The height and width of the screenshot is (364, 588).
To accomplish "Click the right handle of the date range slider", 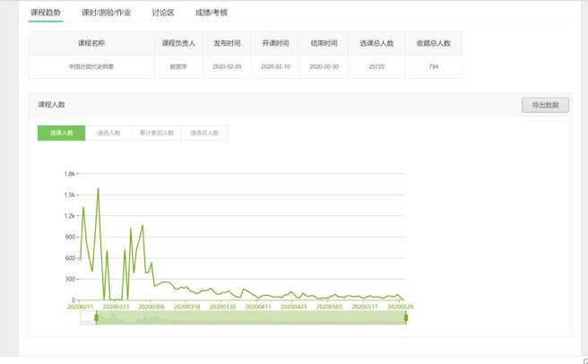I will 406,317.
